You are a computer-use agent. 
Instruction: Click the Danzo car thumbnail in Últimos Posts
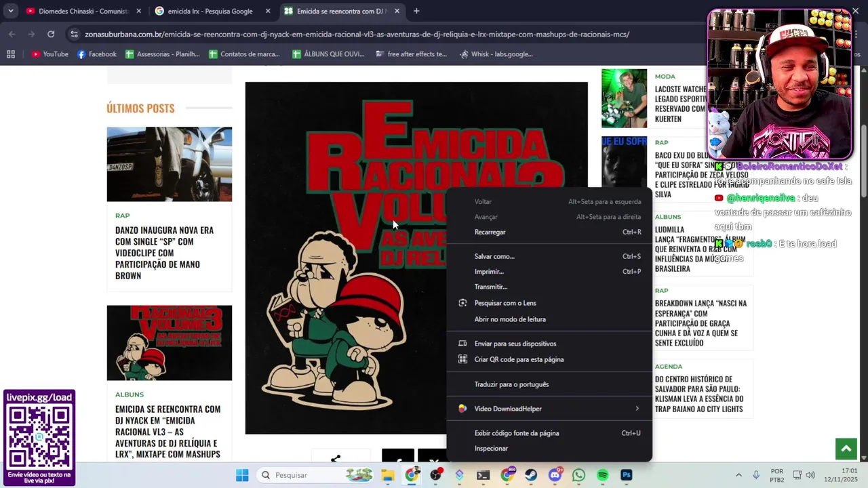pyautogui.click(x=169, y=164)
